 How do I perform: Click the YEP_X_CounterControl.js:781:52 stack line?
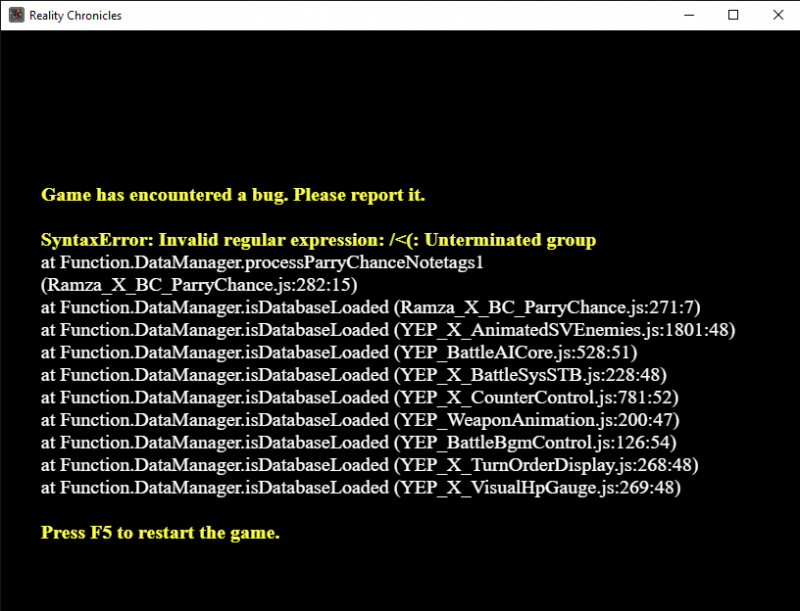point(360,397)
